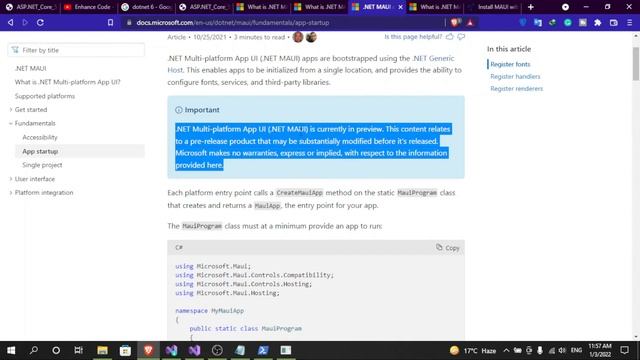Click the 17°C Haze weather widget
Viewport: 640px width, 360px height.
pyautogui.click(x=473, y=350)
